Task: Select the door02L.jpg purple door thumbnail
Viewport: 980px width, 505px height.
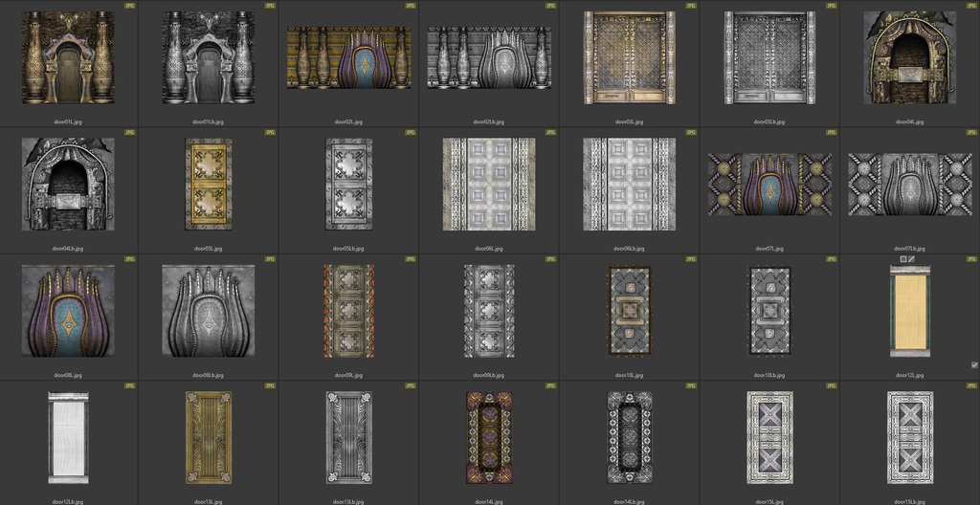Action: [x=348, y=57]
